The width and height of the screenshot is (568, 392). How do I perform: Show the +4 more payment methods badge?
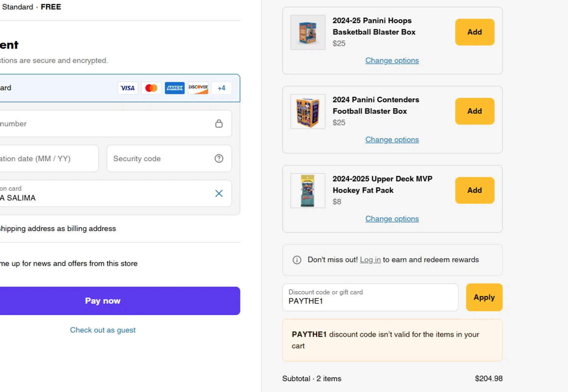click(x=222, y=88)
